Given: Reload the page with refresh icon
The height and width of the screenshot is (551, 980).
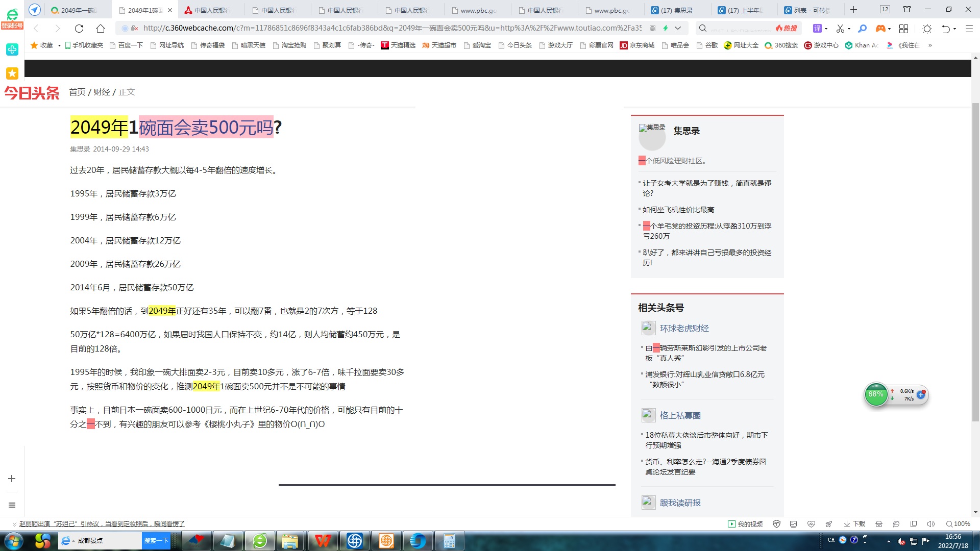Looking at the screenshot, I should (x=79, y=29).
